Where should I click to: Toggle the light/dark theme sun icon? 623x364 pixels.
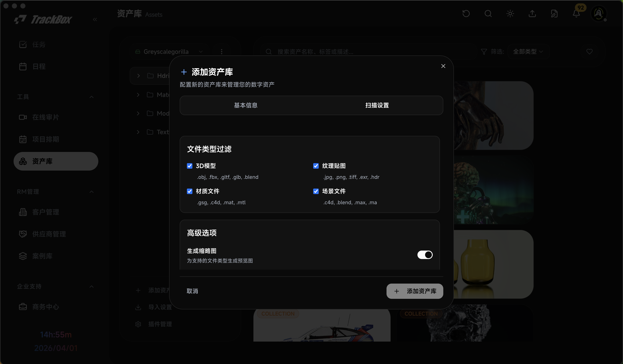pyautogui.click(x=510, y=14)
